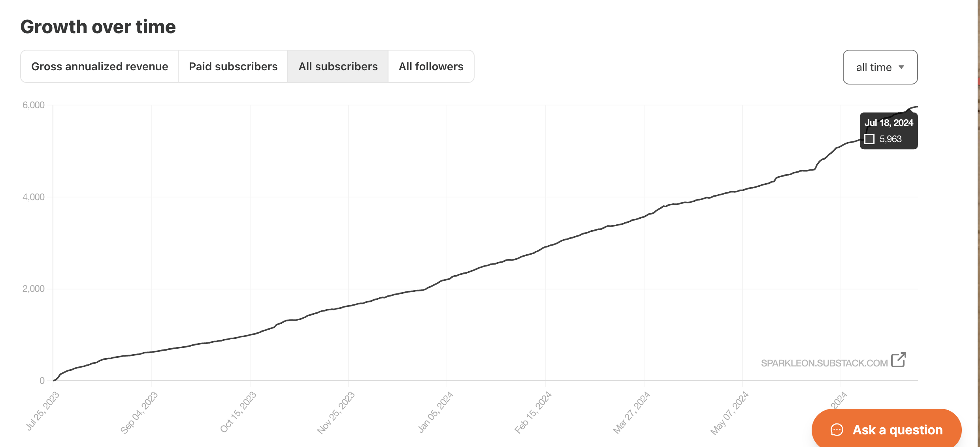Show the All subscribers chart tab
Viewport: 980px width, 447px height.
(338, 67)
